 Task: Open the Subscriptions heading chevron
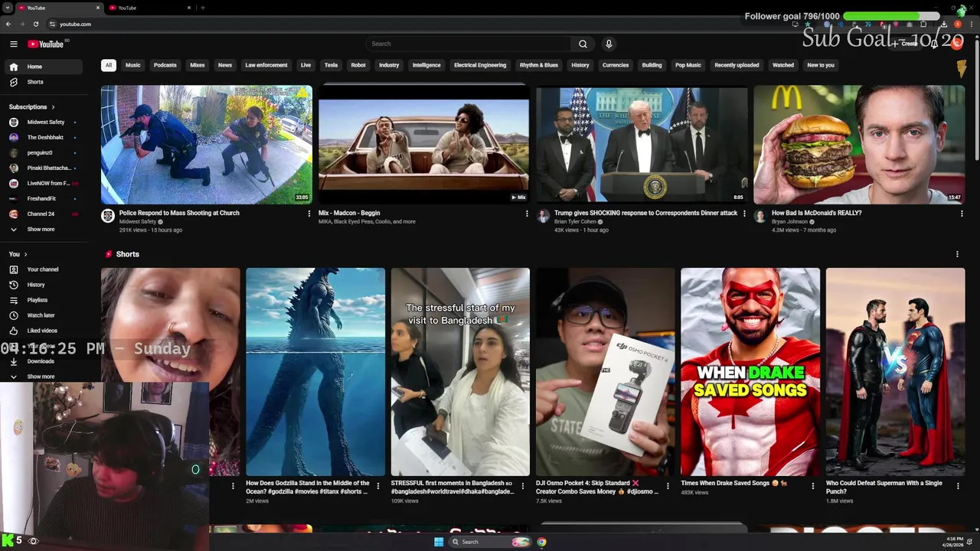coord(53,107)
